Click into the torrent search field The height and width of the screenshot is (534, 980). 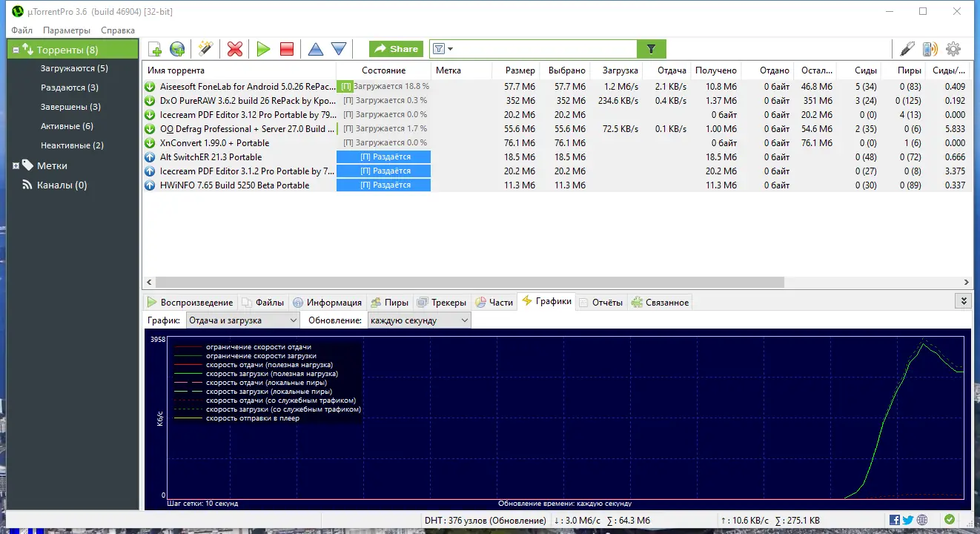[x=545, y=49]
